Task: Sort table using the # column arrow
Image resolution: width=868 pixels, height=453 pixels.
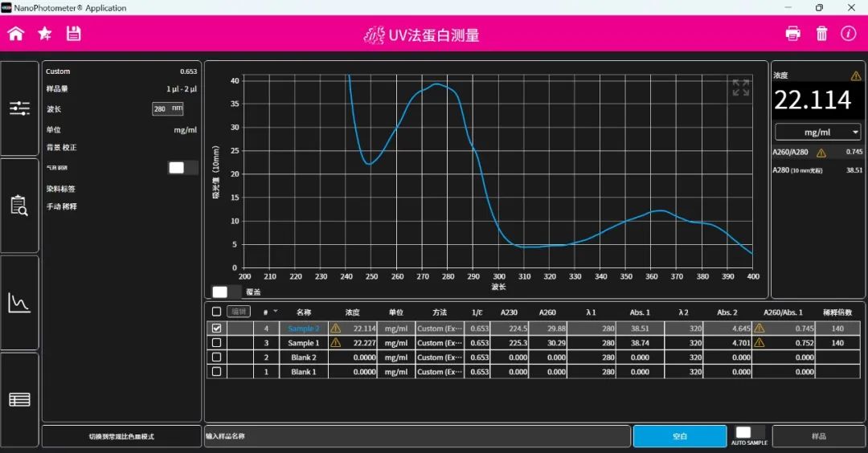Action: click(x=275, y=312)
